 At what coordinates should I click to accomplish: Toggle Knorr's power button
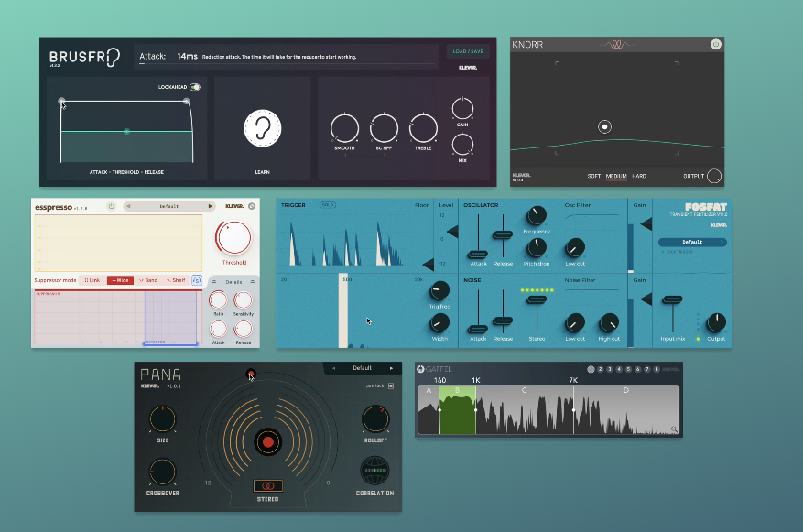[715, 44]
